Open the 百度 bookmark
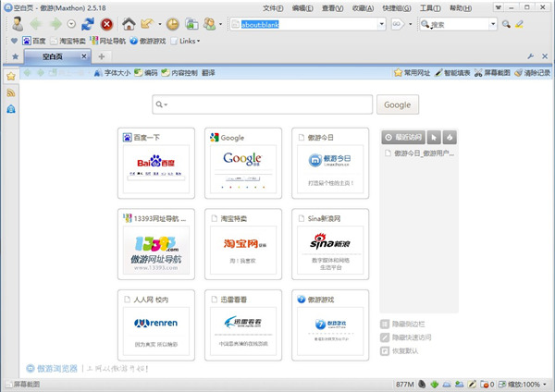This screenshot has width=555, height=392. point(34,41)
